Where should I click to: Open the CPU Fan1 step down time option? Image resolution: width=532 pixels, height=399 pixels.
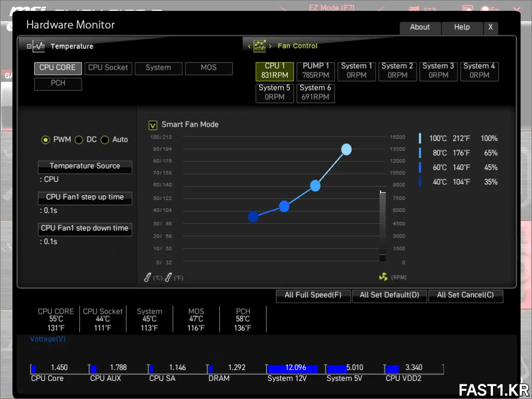coord(85,229)
